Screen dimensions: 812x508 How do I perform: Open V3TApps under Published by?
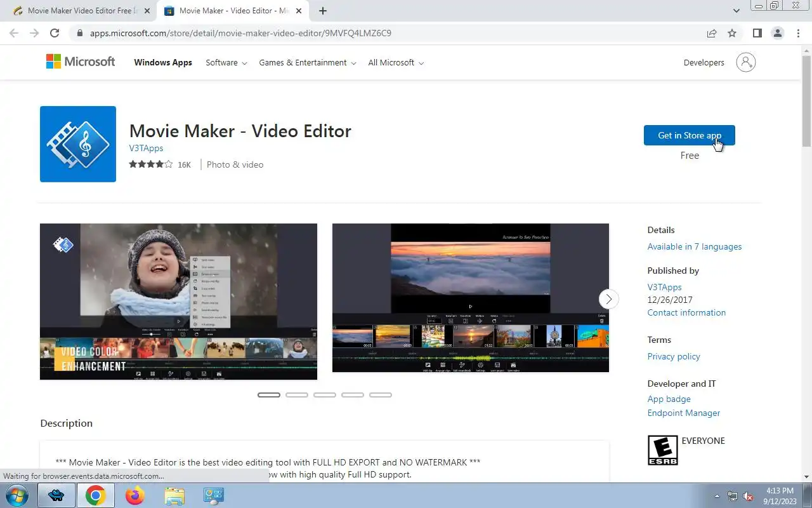click(x=664, y=287)
